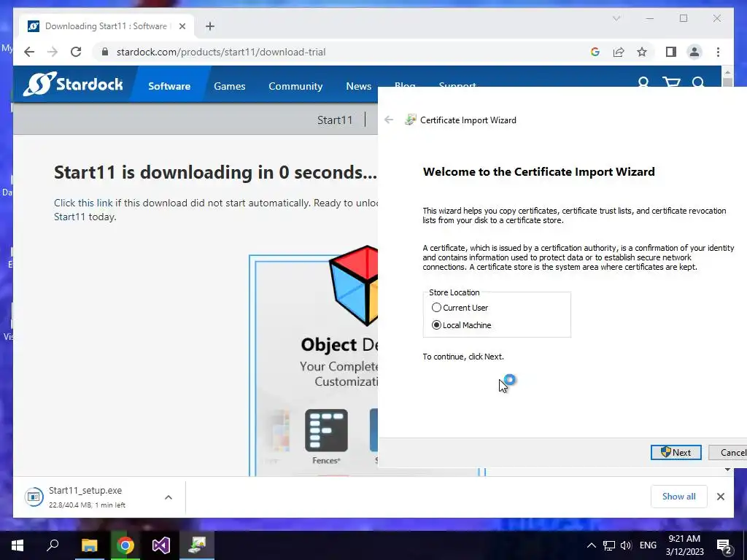The width and height of the screenshot is (747, 560).
Task: Close the downloads bar
Action: 721,497
